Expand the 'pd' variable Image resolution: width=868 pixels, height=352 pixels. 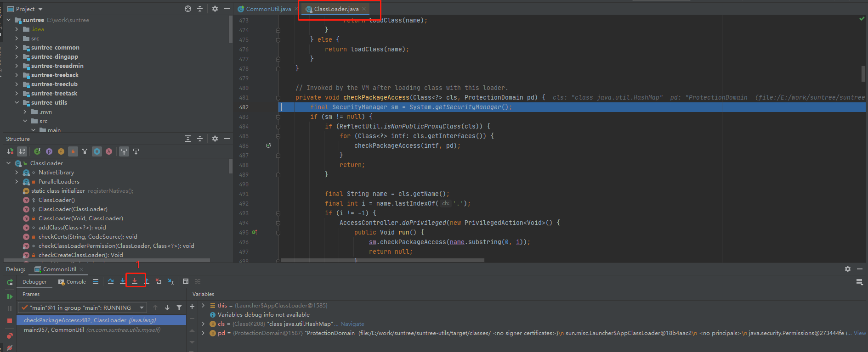(204, 333)
